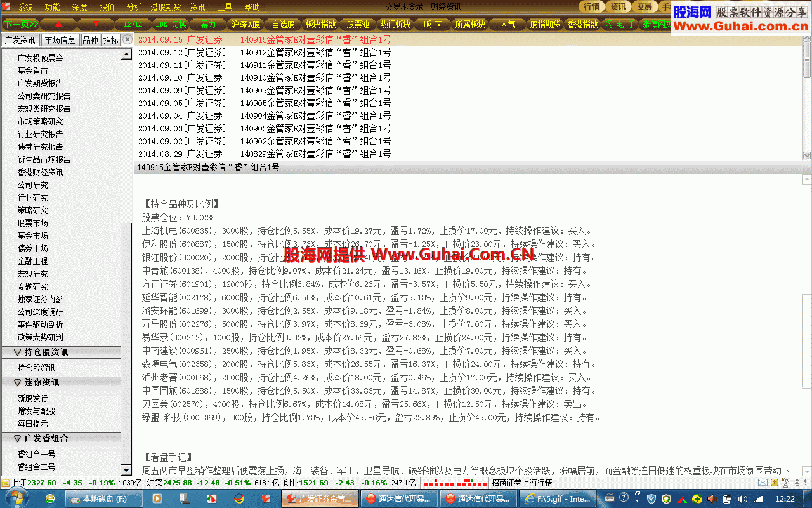Switch to the 品种 tab
This screenshot has height=508, width=812.
coord(90,39)
